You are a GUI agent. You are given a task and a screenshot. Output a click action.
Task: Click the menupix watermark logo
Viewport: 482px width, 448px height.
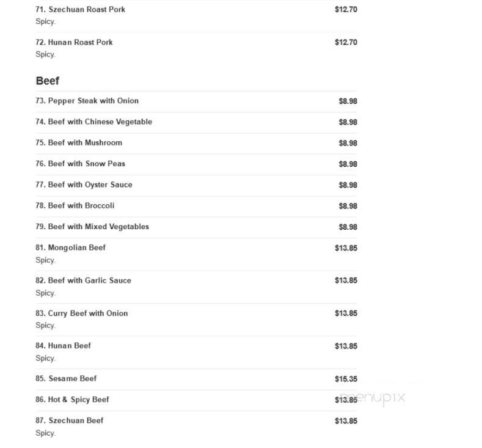[x=373, y=398]
